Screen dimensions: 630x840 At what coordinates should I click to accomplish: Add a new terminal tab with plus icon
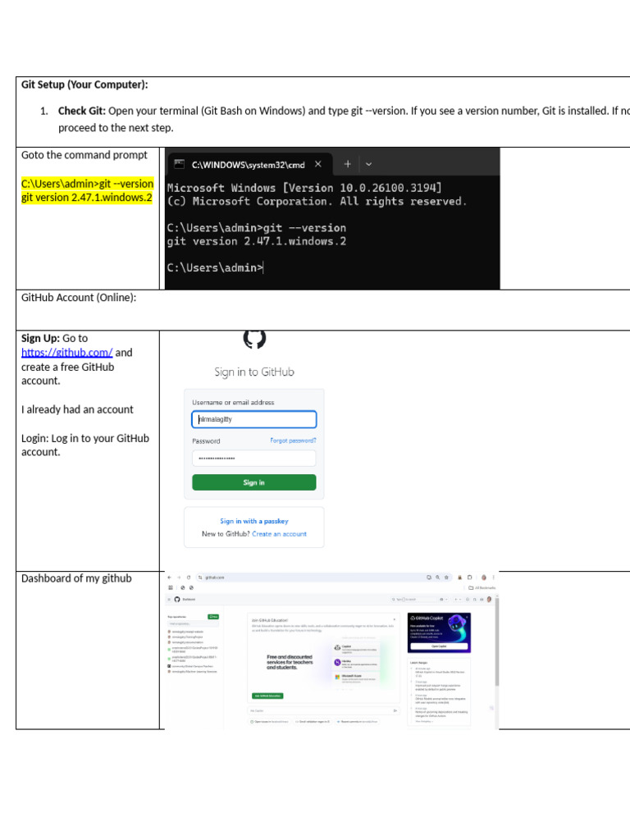pos(347,164)
